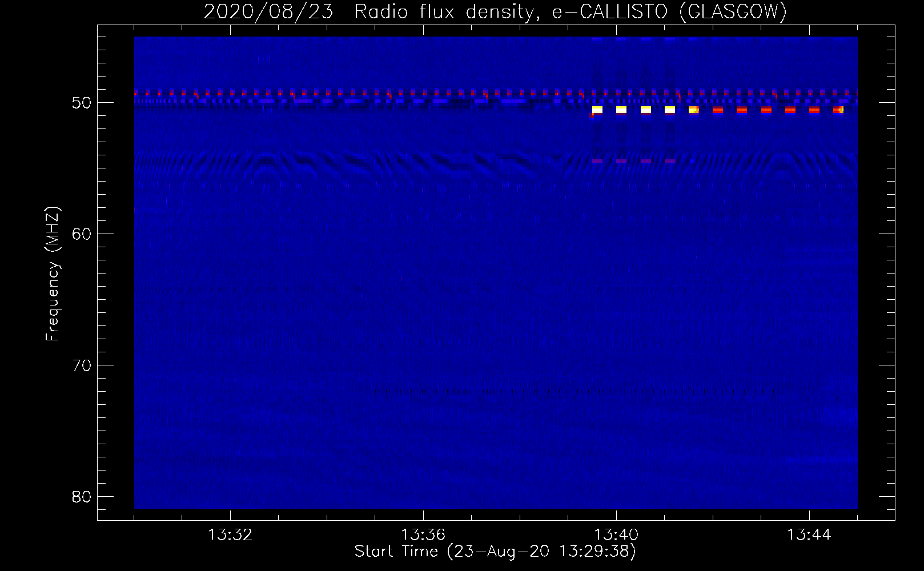Click the 13:40 time tick label
This screenshot has height=571, width=924.
click(x=616, y=535)
